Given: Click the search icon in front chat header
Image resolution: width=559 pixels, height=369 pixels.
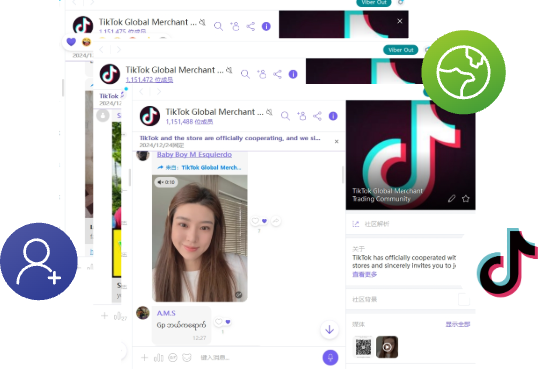Looking at the screenshot, I should (285, 116).
